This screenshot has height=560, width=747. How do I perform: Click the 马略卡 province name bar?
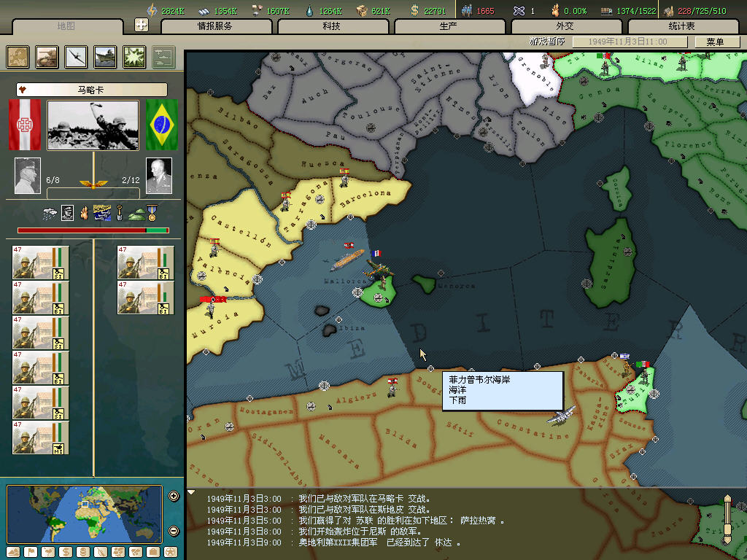click(x=92, y=90)
